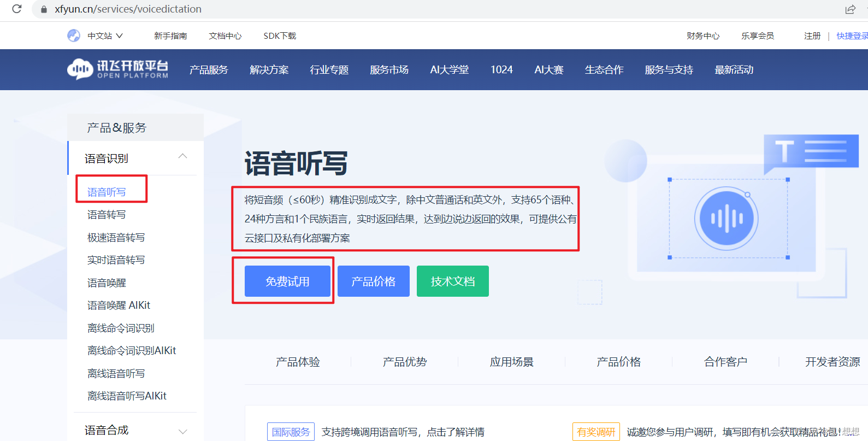Screen dimensions: 868x441
Task: Click the 讯飞开放平台 logo
Action: point(117,69)
